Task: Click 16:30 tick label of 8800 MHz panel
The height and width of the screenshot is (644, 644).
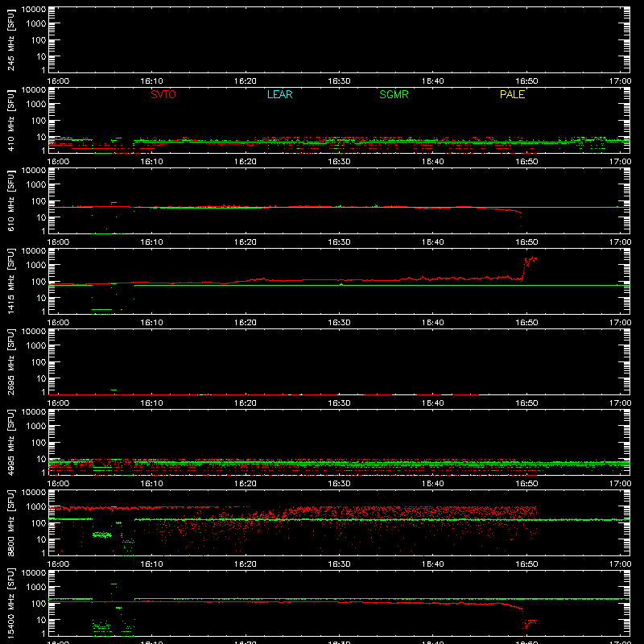Action: coord(339,564)
